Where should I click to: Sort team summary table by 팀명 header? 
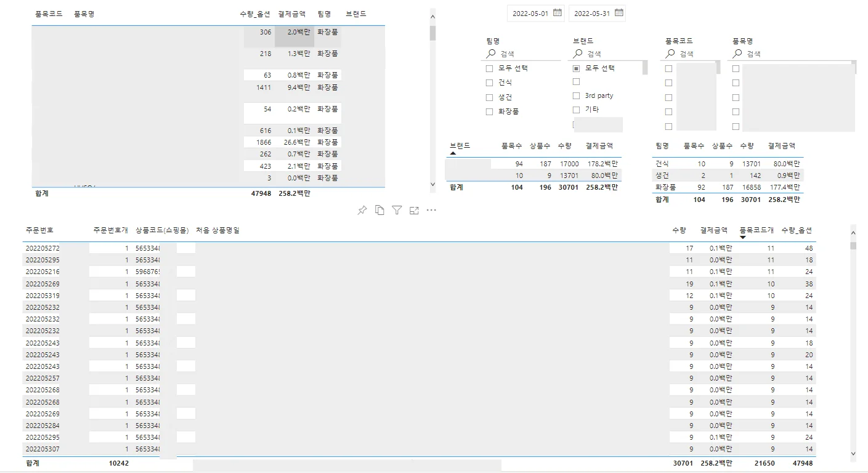(x=662, y=146)
